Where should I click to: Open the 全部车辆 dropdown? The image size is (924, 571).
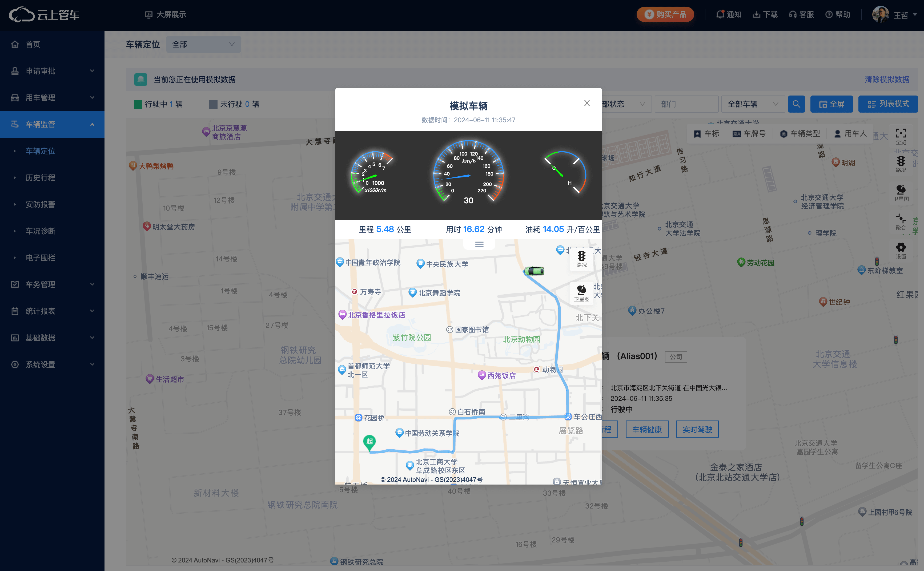(753, 104)
